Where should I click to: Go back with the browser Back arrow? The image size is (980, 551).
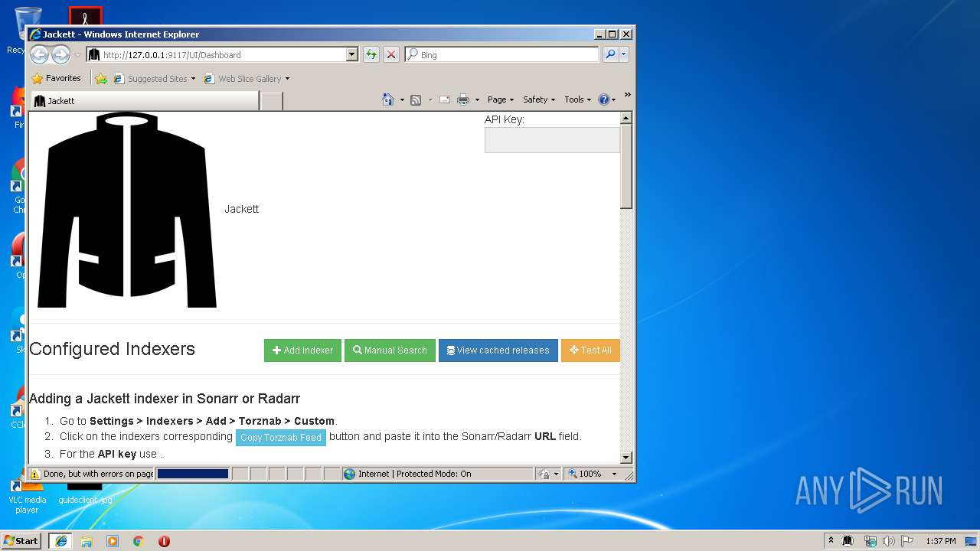point(39,54)
